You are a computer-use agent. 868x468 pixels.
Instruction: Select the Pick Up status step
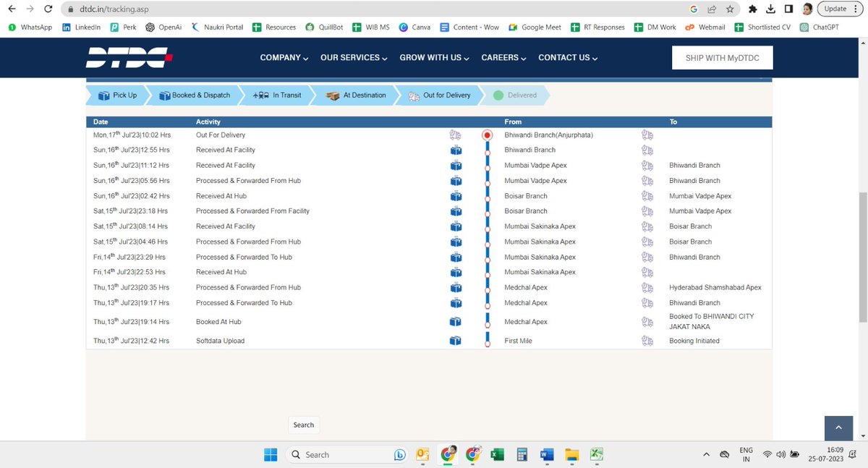point(117,95)
